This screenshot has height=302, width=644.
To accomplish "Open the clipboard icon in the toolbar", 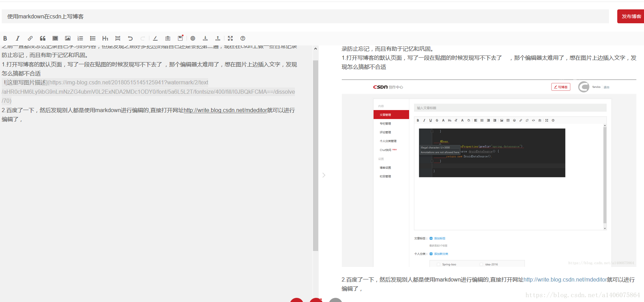I will click(x=168, y=39).
